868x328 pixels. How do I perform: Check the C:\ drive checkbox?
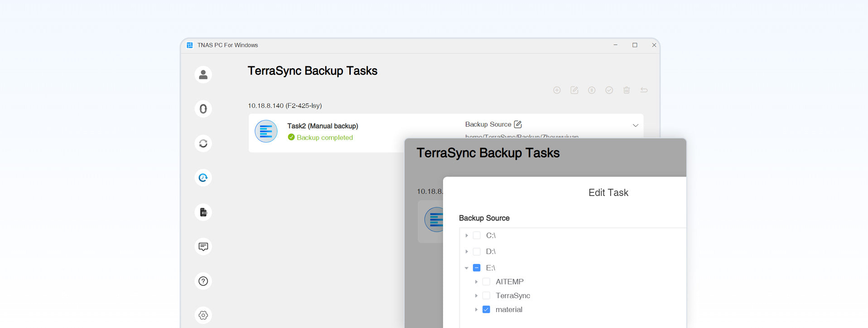[x=477, y=235]
